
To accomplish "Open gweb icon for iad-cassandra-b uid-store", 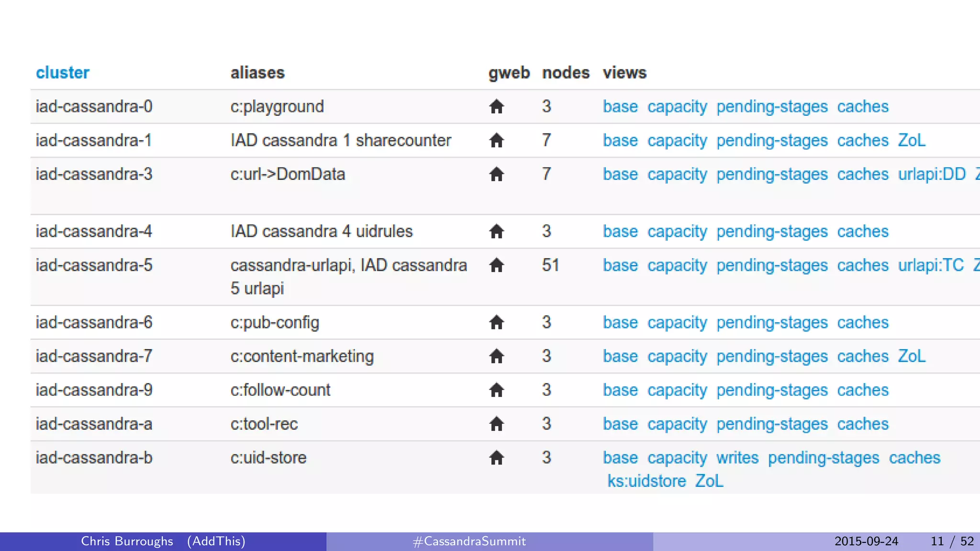I will (x=497, y=458).
